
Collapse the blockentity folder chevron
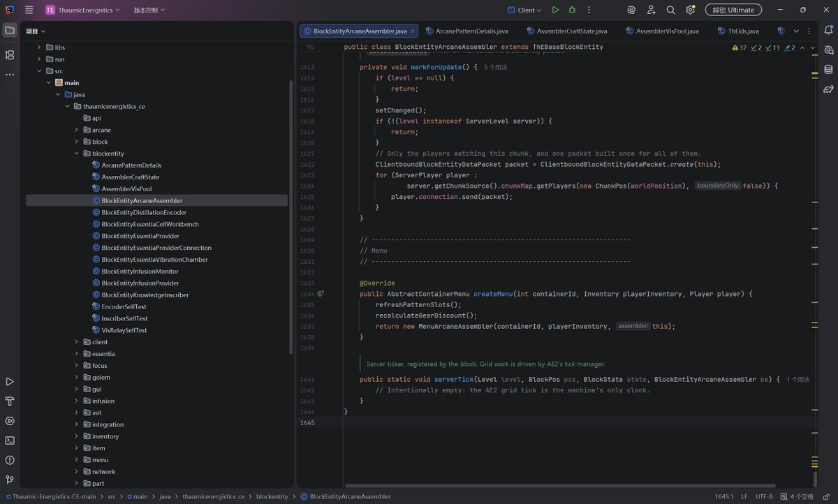(76, 154)
